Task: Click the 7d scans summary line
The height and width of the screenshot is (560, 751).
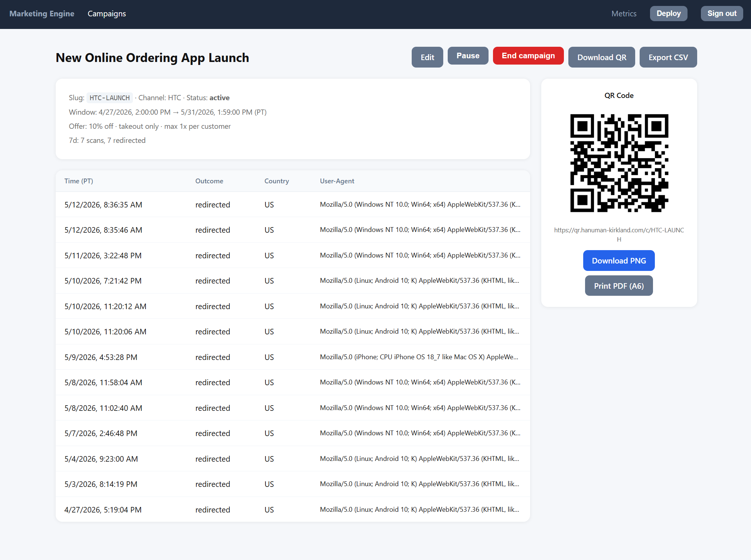Action: [x=107, y=140]
